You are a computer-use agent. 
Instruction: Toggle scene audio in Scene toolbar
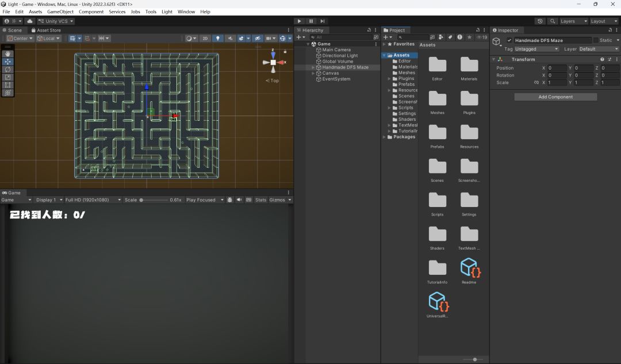click(230, 39)
